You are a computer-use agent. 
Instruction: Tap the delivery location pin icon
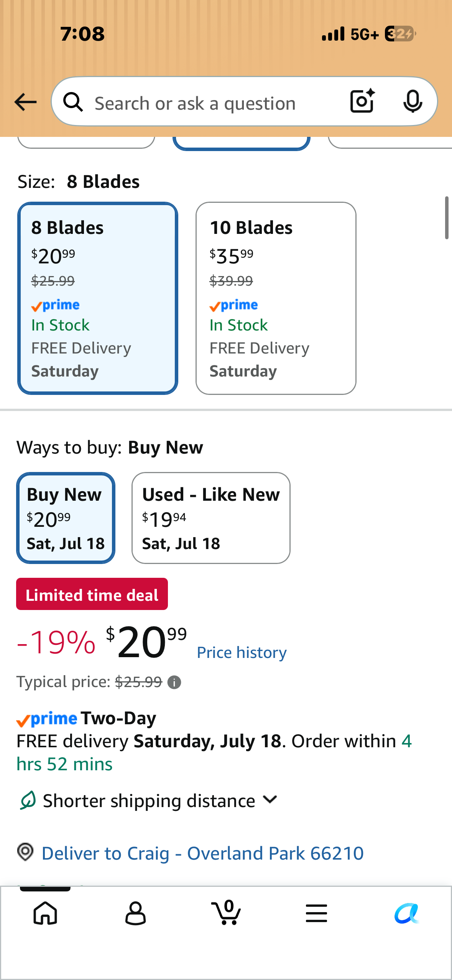26,852
